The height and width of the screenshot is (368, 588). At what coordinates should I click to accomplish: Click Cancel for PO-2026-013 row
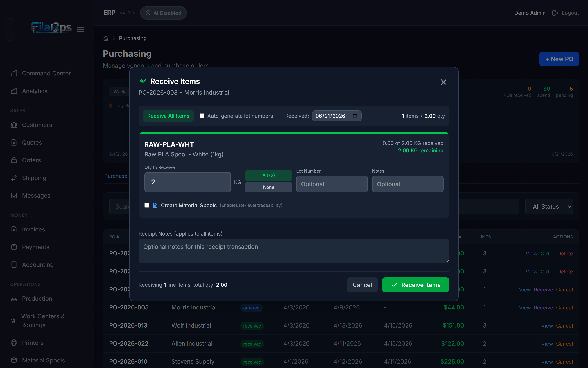click(x=564, y=326)
